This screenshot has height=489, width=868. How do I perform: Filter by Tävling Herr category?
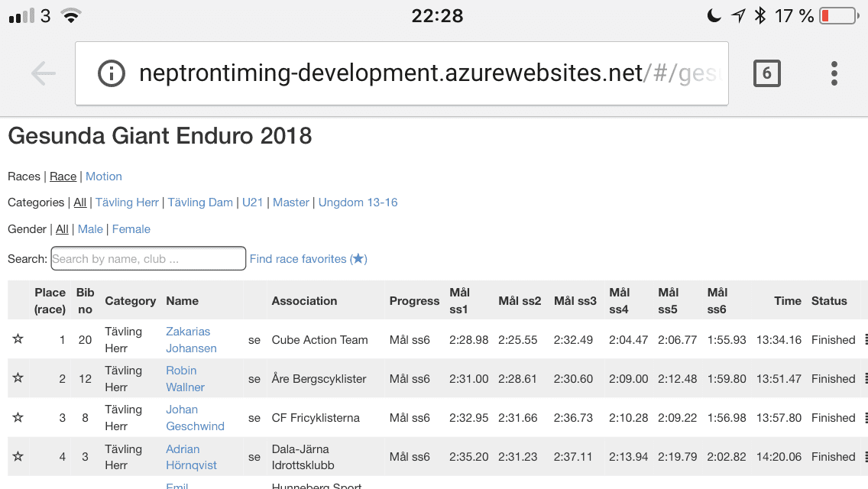[127, 202]
